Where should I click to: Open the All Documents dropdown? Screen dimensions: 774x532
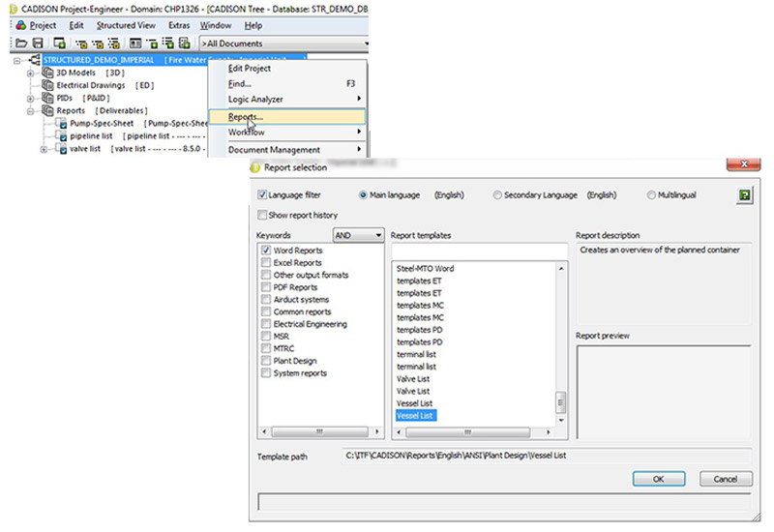(283, 44)
